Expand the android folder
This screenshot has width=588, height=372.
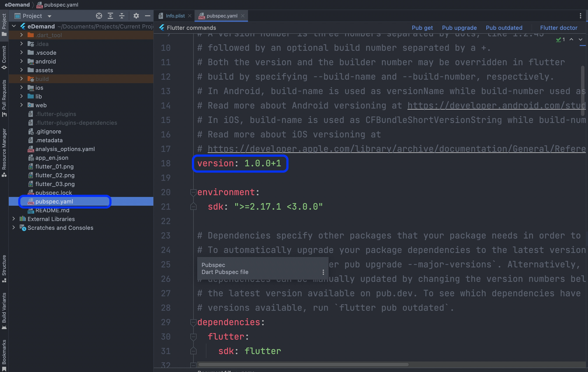coord(21,61)
